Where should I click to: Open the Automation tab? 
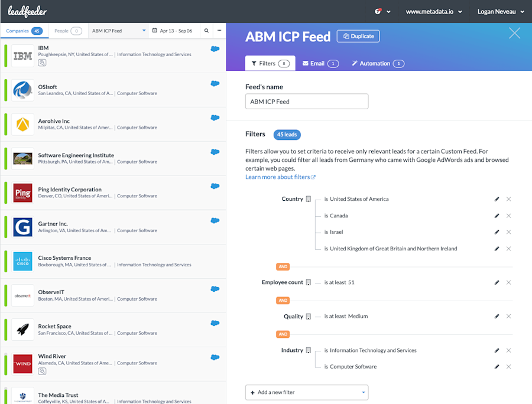pyautogui.click(x=378, y=63)
